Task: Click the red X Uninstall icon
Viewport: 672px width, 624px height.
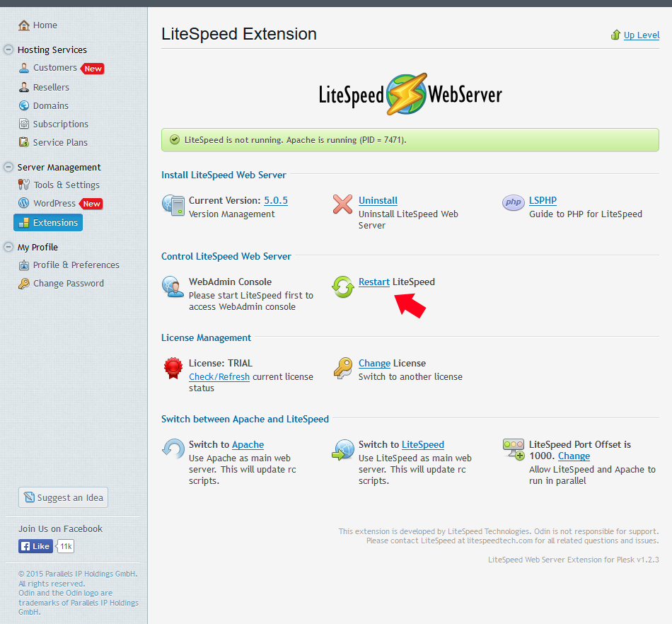Action: pyautogui.click(x=342, y=204)
